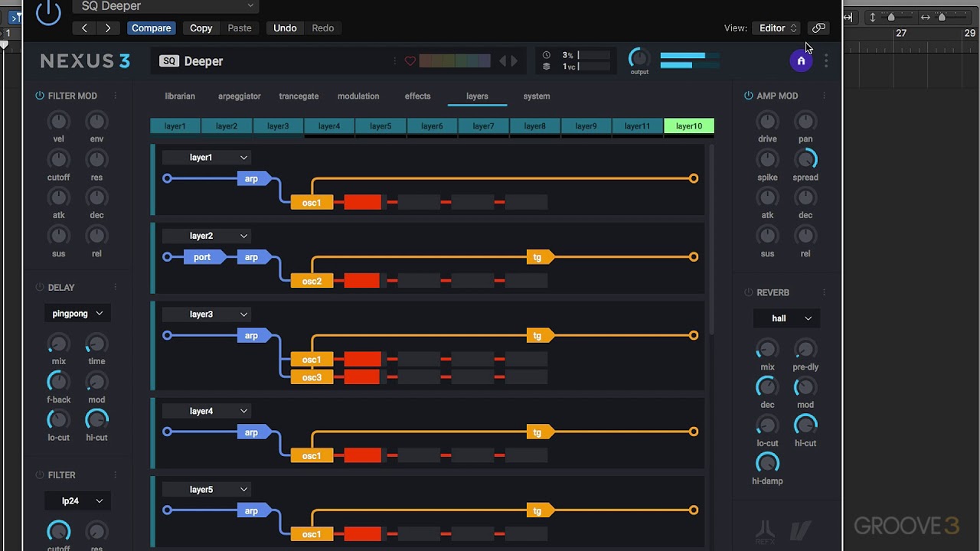Open the DELAY section options dots menu

[x=116, y=287]
